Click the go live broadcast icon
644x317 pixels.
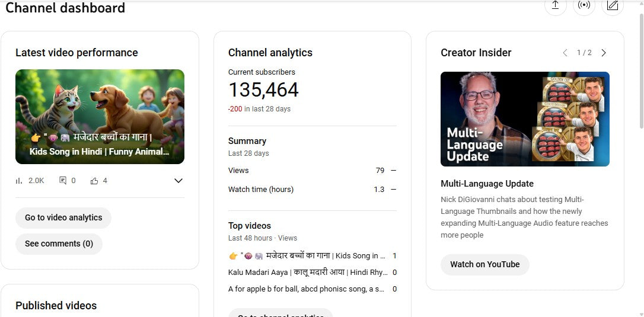[x=584, y=5]
